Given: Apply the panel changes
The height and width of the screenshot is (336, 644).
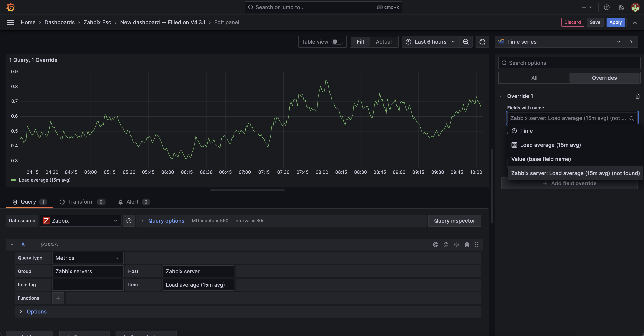Looking at the screenshot, I should (615, 22).
